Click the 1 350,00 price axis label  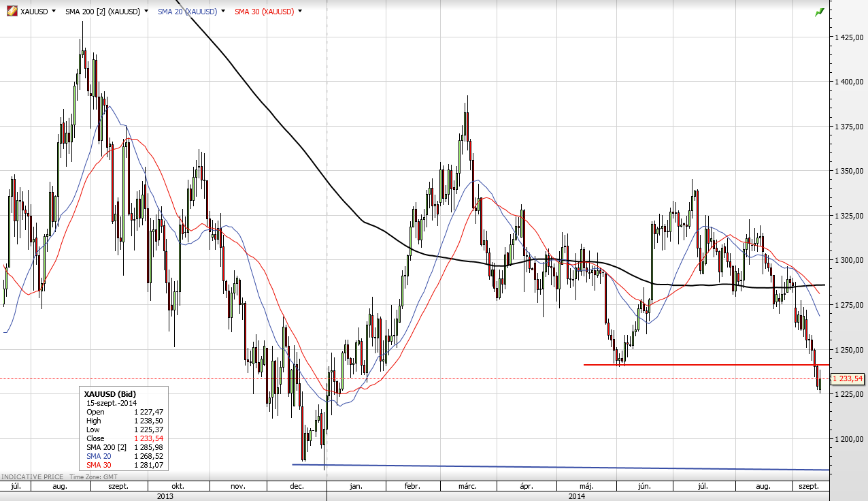pyautogui.click(x=849, y=171)
